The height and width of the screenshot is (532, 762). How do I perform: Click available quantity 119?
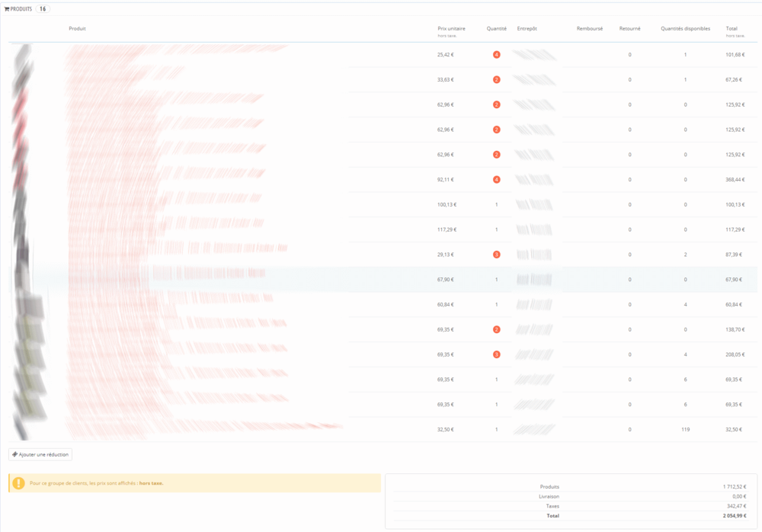point(685,429)
